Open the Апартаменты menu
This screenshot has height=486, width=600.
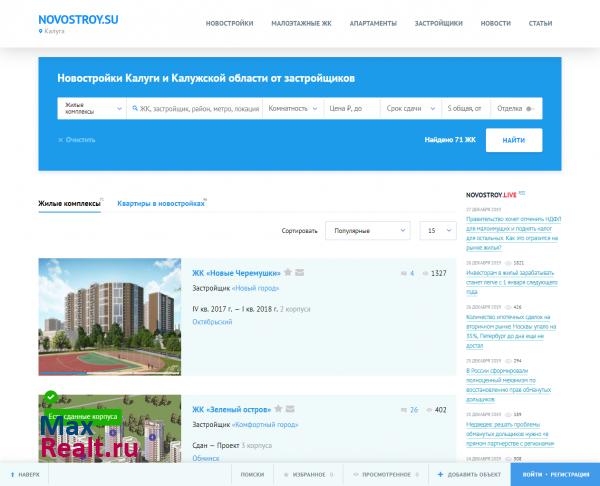(373, 23)
